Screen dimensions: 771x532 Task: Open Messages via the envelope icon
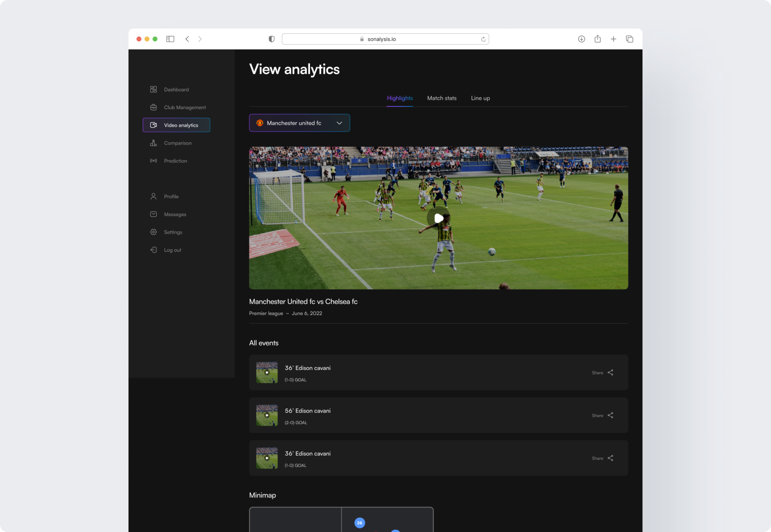coord(153,214)
